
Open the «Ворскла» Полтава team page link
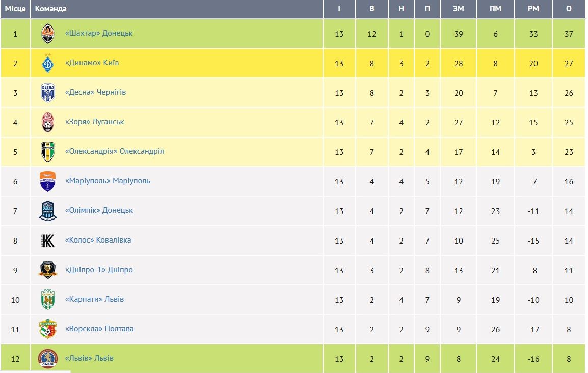coord(99,329)
